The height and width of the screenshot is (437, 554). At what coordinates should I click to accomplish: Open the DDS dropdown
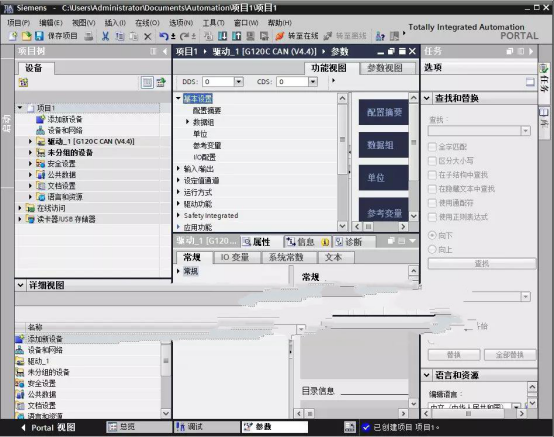tap(238, 82)
